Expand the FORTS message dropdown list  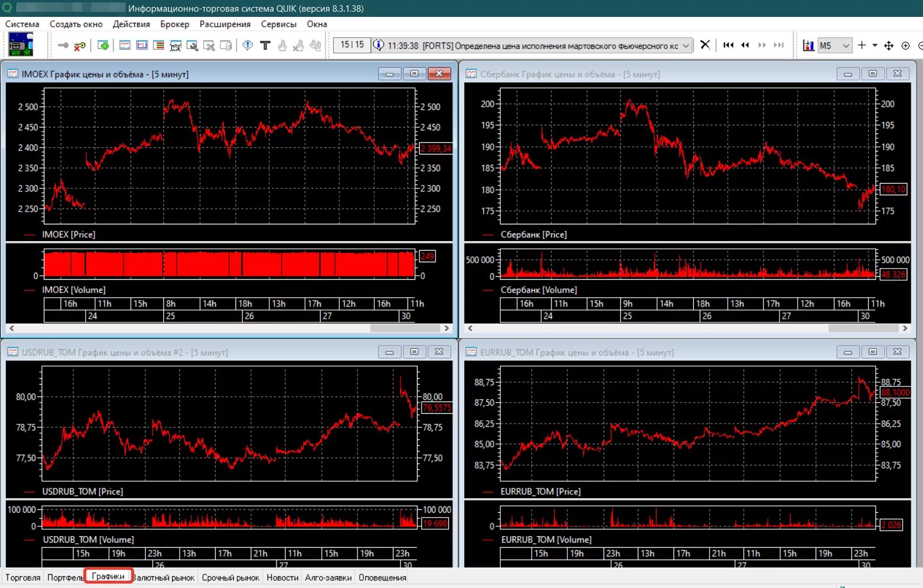point(686,45)
